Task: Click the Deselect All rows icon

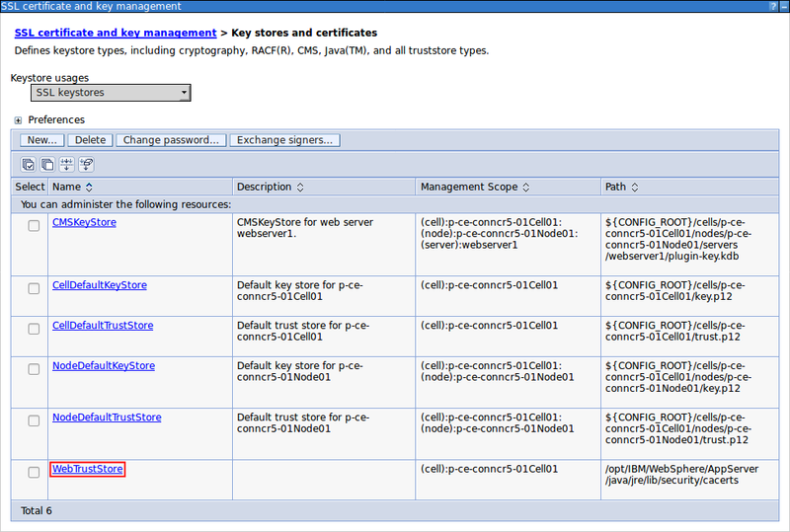Action: click(x=47, y=165)
